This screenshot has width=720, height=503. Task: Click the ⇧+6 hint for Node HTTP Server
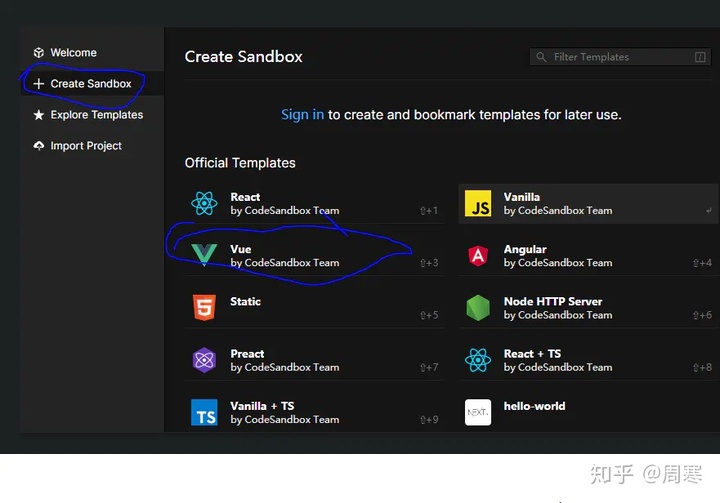[702, 316]
